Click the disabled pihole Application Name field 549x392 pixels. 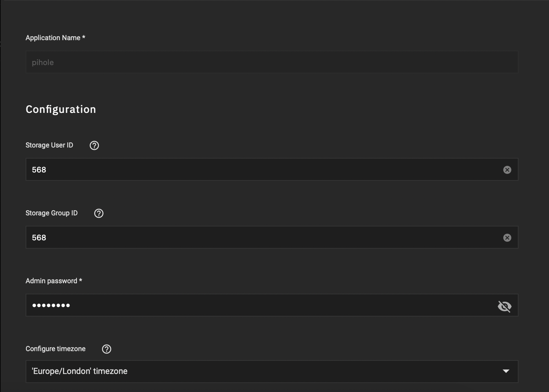click(x=272, y=62)
